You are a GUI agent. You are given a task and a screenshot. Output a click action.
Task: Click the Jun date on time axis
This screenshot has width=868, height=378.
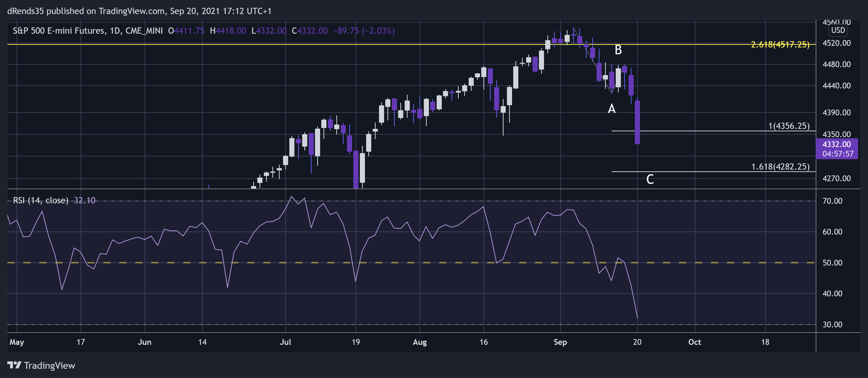145,342
